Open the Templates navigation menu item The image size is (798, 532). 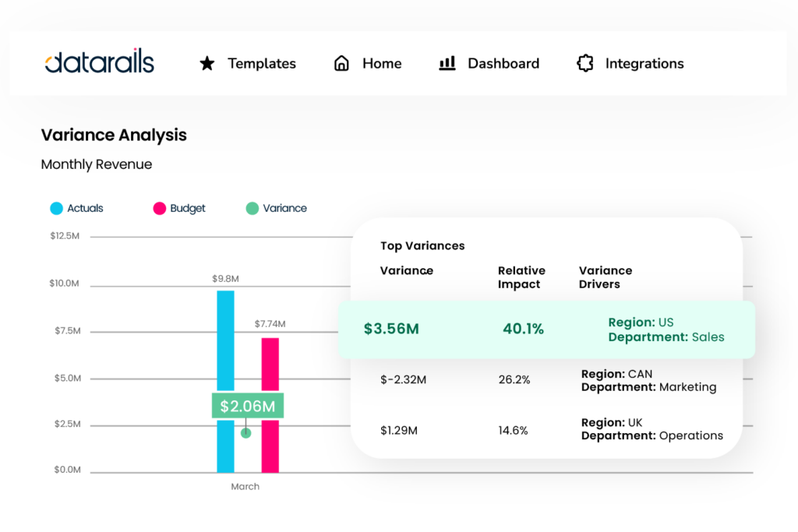(x=261, y=63)
